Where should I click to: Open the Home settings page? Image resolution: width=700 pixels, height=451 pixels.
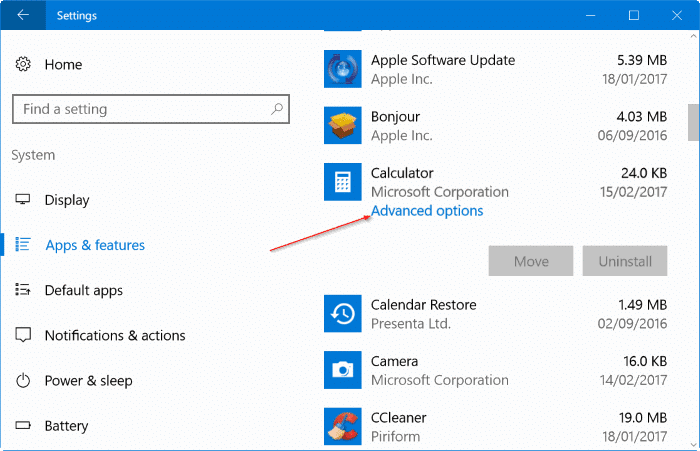(63, 64)
